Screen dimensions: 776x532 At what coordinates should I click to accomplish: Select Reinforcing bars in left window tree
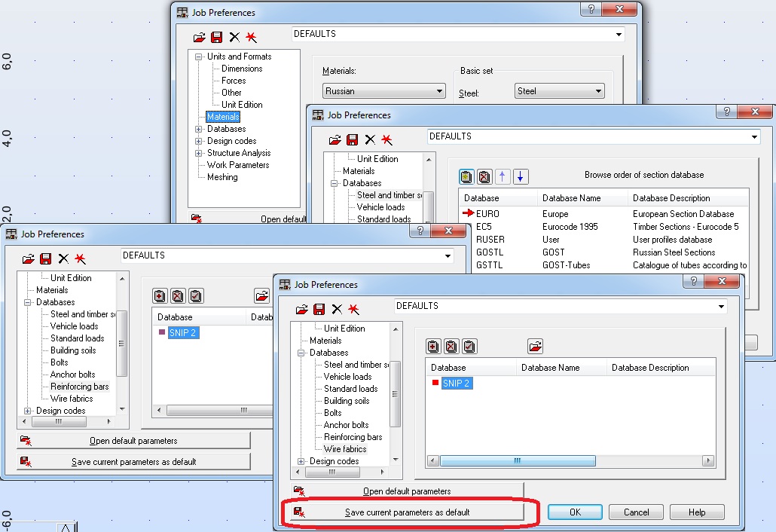(x=80, y=387)
